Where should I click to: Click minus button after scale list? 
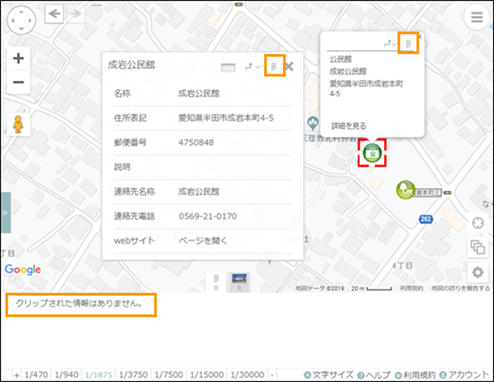272,375
